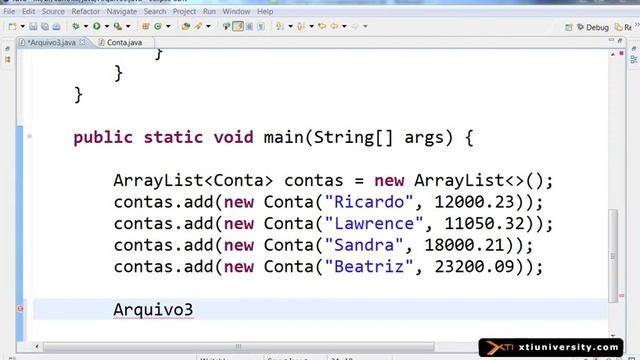Click the vertical scrollbar thumb
Image resolution: width=640 pixels, height=360 pixels.
point(613,256)
